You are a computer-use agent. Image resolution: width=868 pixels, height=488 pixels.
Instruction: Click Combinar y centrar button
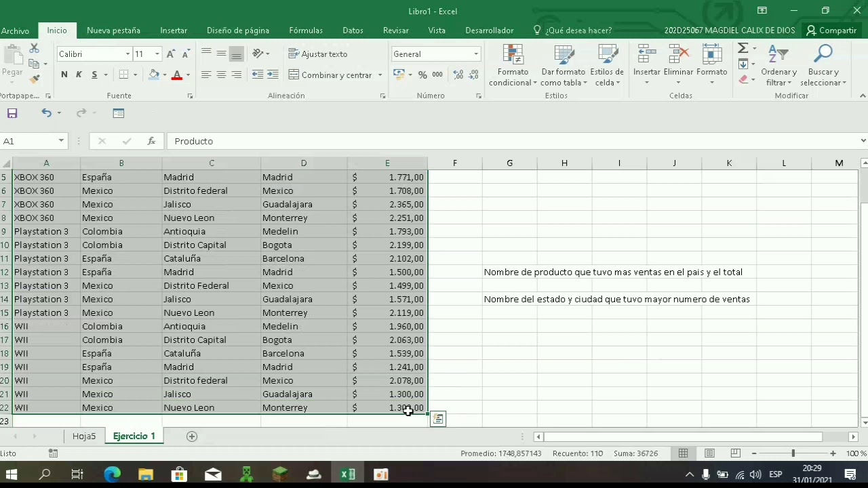coord(331,75)
